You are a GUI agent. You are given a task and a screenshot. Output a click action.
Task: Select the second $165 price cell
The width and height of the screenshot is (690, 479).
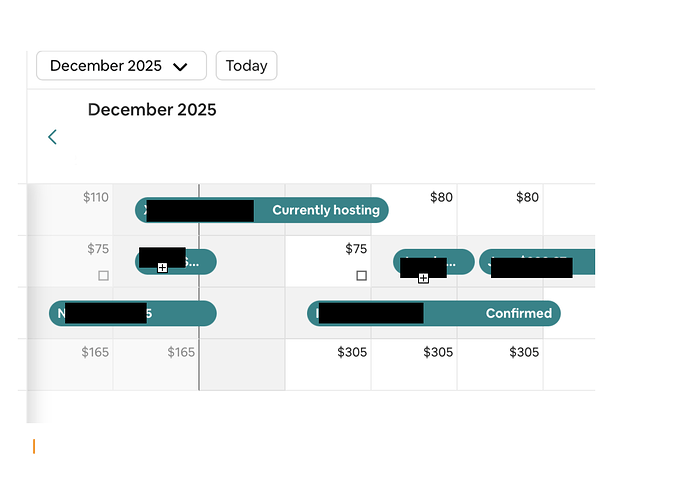[181, 353]
